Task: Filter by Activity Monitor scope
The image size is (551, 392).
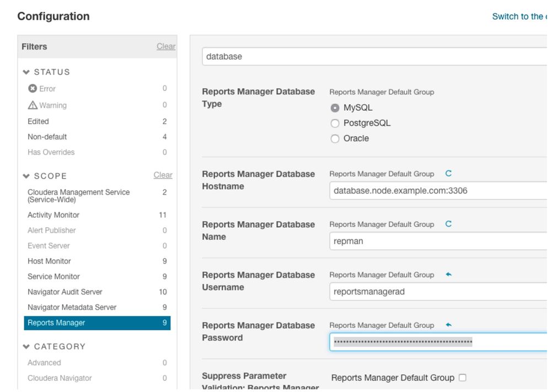Action: [54, 215]
